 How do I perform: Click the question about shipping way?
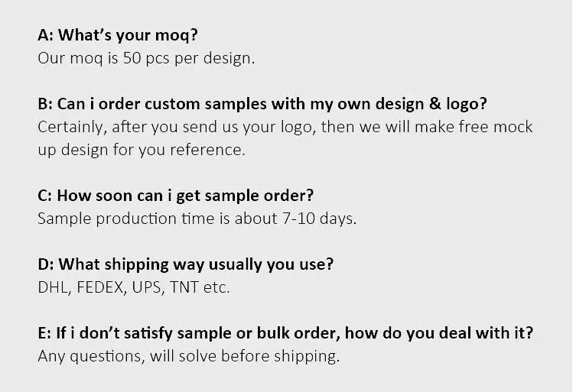pyautogui.click(x=185, y=264)
